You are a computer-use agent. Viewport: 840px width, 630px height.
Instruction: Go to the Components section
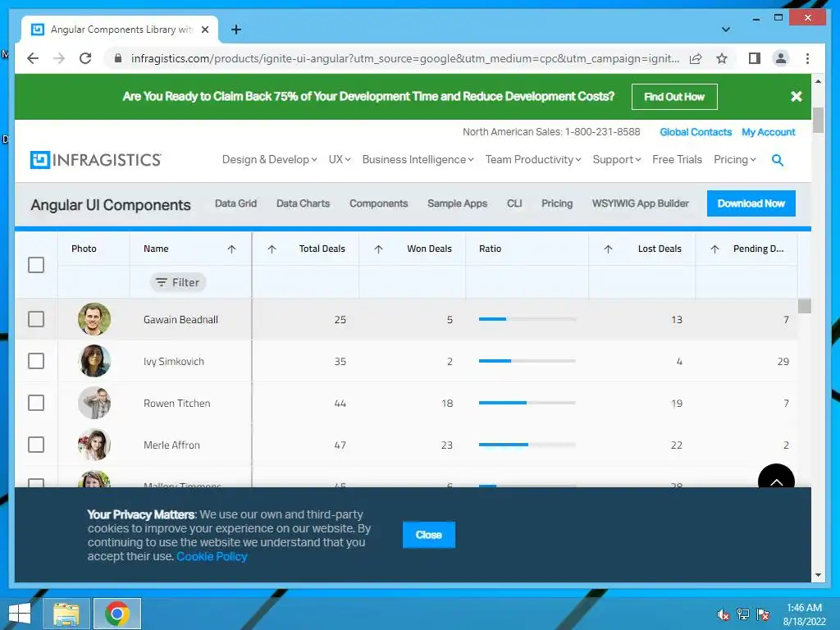379,203
